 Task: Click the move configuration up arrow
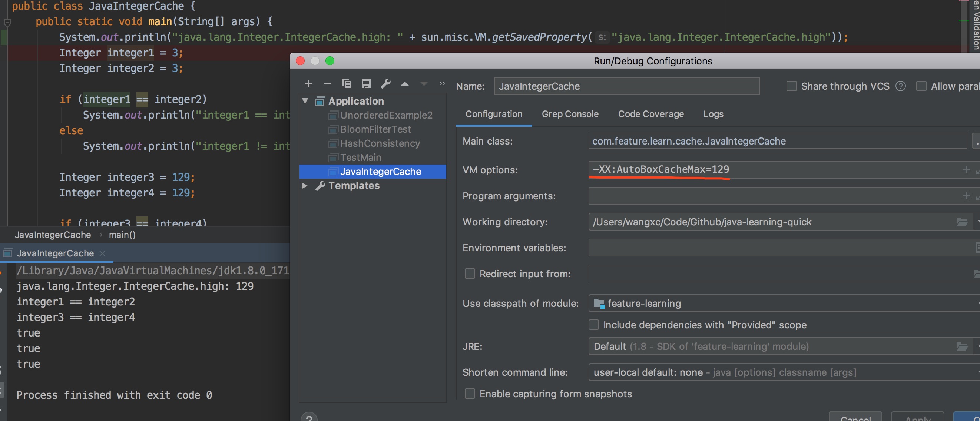(405, 84)
